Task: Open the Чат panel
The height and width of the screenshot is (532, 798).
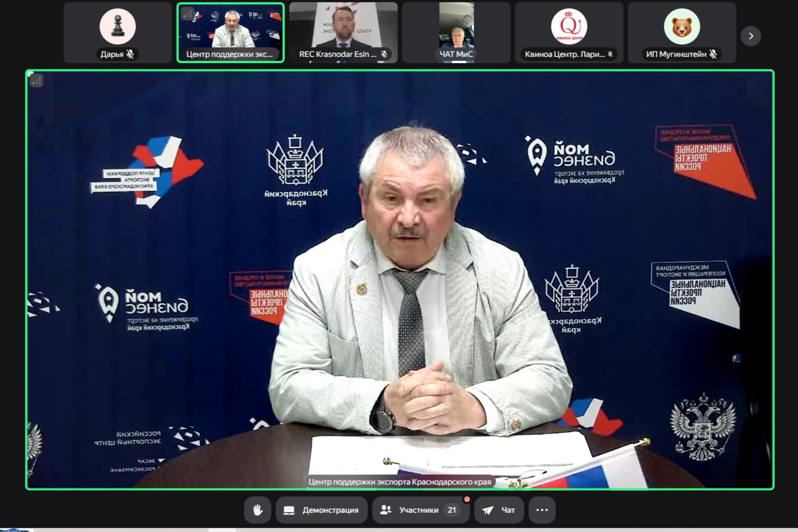Action: (x=499, y=510)
